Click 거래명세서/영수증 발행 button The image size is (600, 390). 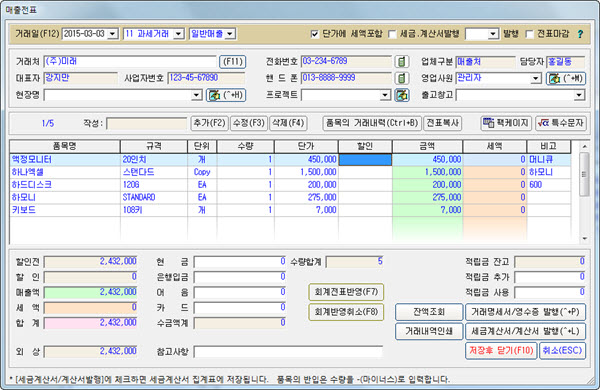[525, 312]
